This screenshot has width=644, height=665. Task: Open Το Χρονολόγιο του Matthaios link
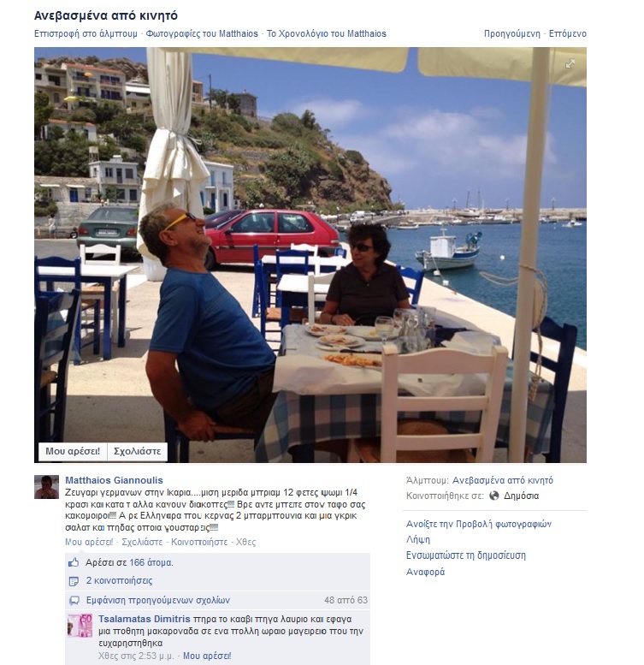point(326,33)
